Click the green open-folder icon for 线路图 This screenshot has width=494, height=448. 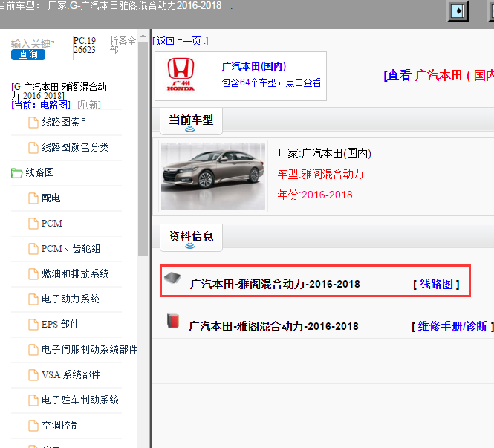[x=16, y=173]
